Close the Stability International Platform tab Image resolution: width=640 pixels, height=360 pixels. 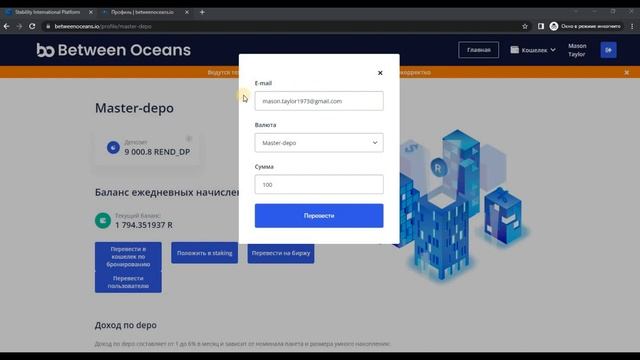tap(91, 12)
